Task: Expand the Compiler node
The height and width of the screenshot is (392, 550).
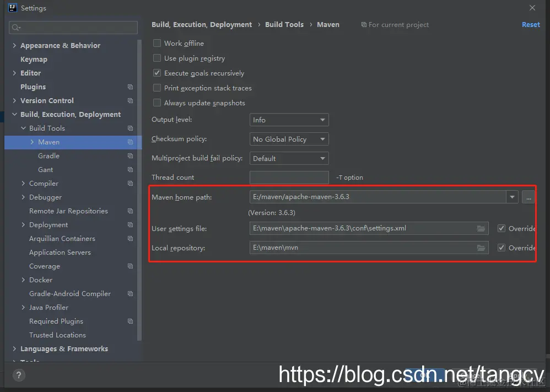Action: (x=23, y=183)
